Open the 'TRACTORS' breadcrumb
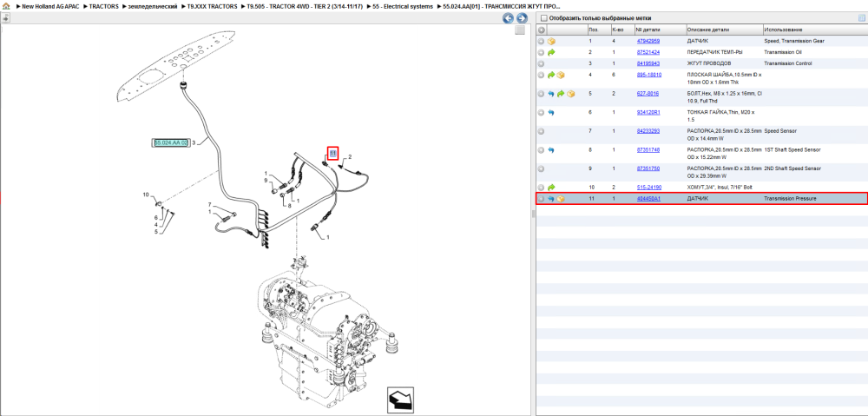 tap(103, 6)
